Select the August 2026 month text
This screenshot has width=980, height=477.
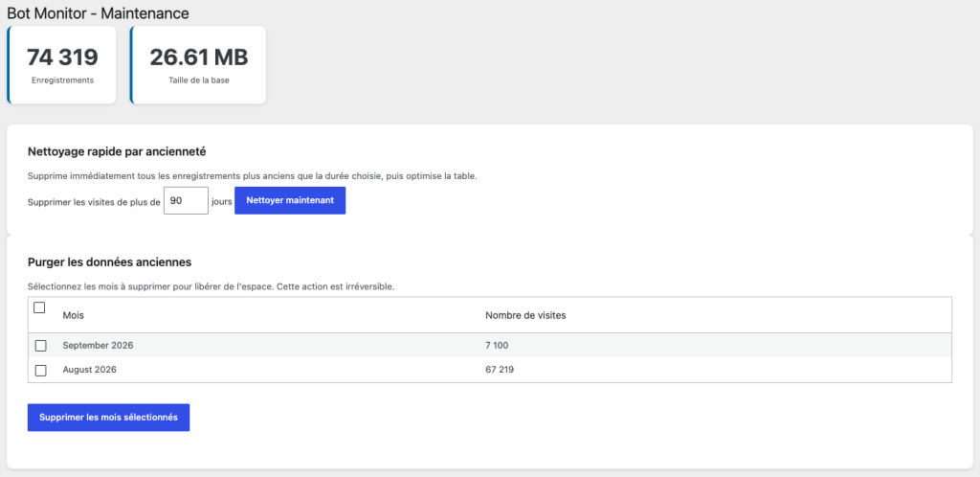[x=89, y=370]
